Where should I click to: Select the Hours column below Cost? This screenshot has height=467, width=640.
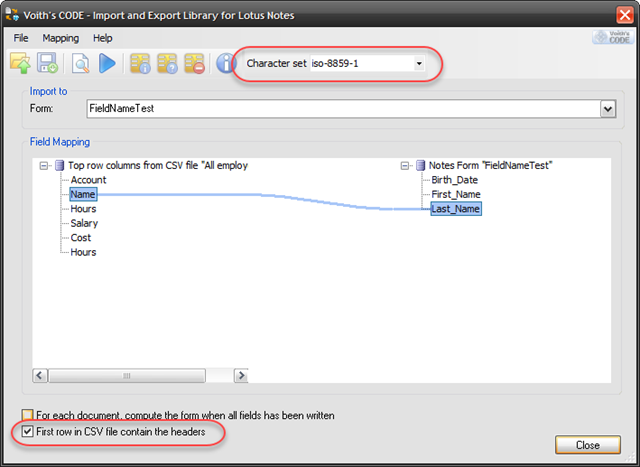(83, 252)
